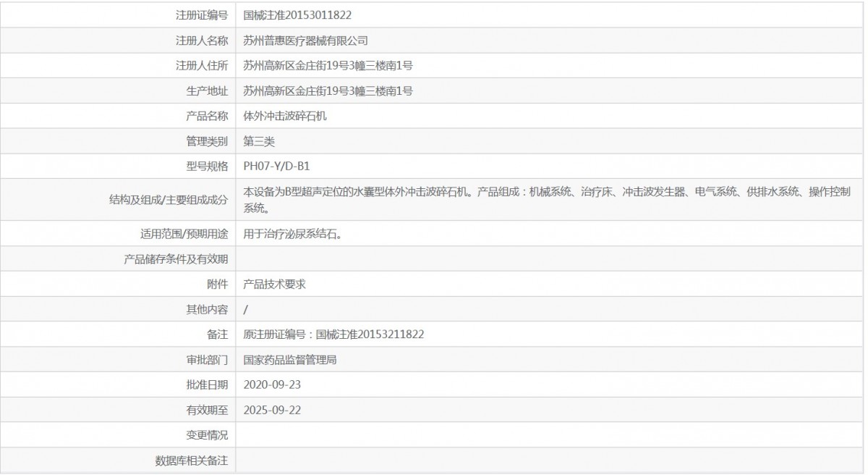The width and height of the screenshot is (868, 475).
Task: Click the label 结构及组成/主要组成成分
Action: point(168,201)
